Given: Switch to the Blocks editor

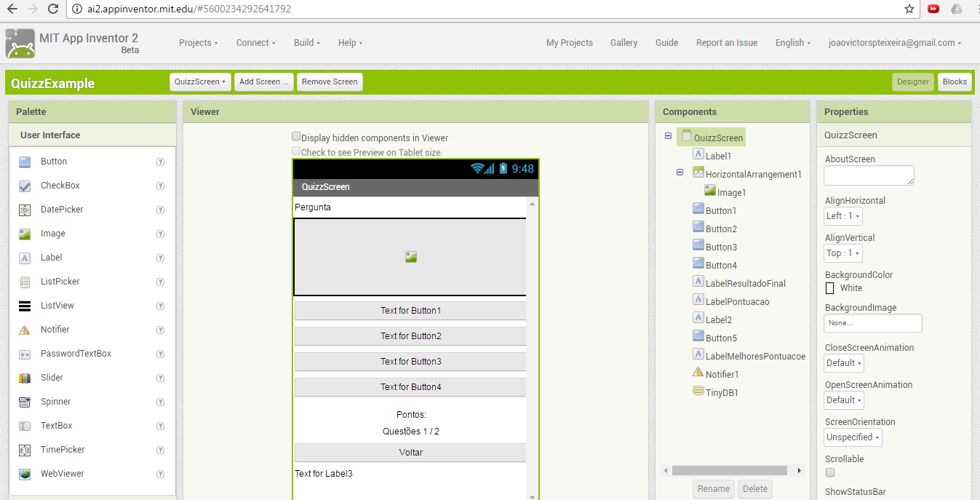Looking at the screenshot, I should pyautogui.click(x=955, y=82).
